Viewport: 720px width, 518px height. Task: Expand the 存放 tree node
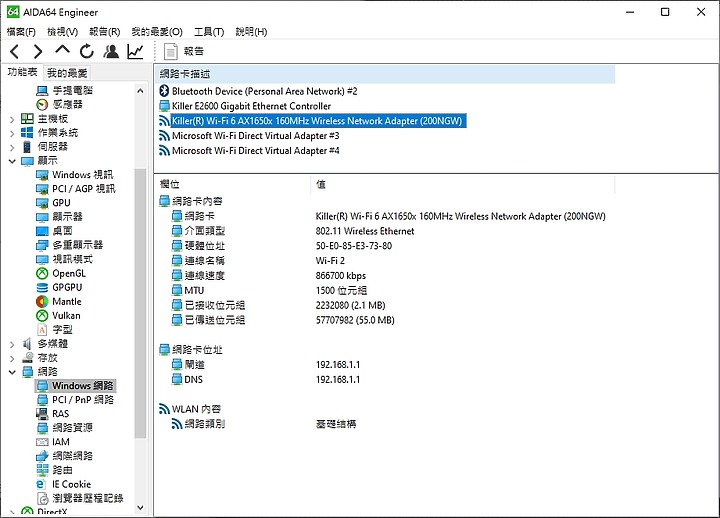(x=12, y=358)
